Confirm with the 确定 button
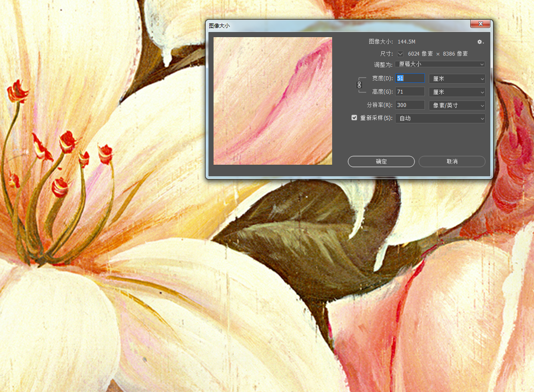This screenshot has height=392, width=534. (x=381, y=162)
